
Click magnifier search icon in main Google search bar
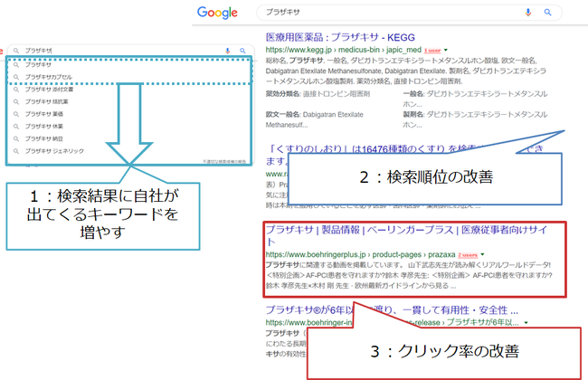pyautogui.click(x=548, y=13)
